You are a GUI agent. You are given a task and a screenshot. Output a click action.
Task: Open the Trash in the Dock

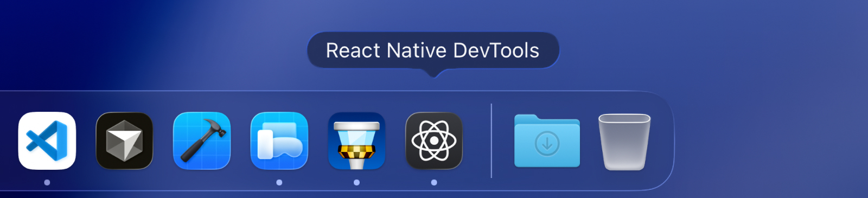tap(624, 142)
